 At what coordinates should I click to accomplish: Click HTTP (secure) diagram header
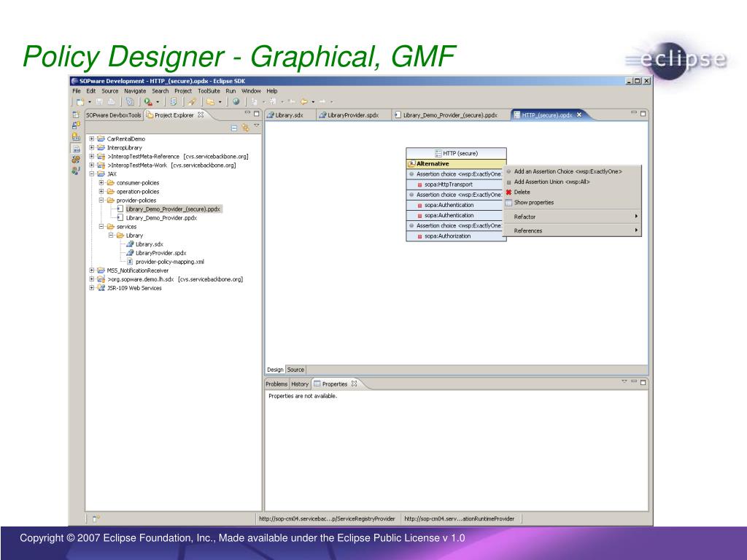tap(456, 153)
